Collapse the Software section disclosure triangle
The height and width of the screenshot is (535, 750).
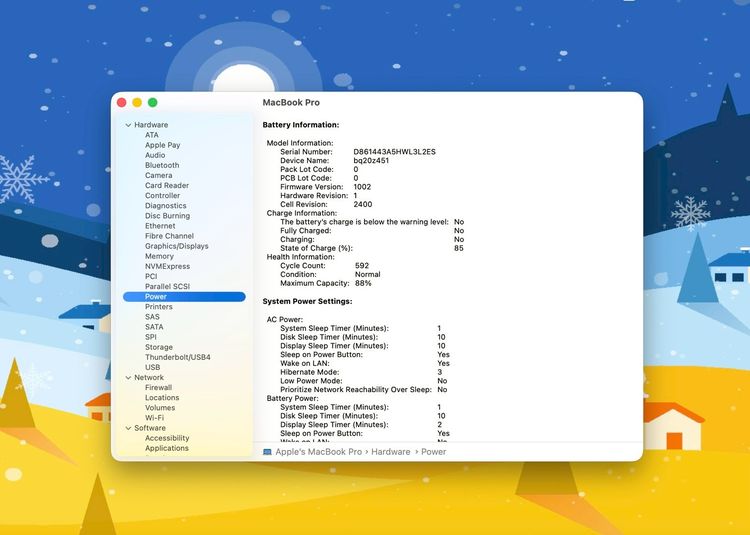[128, 428]
